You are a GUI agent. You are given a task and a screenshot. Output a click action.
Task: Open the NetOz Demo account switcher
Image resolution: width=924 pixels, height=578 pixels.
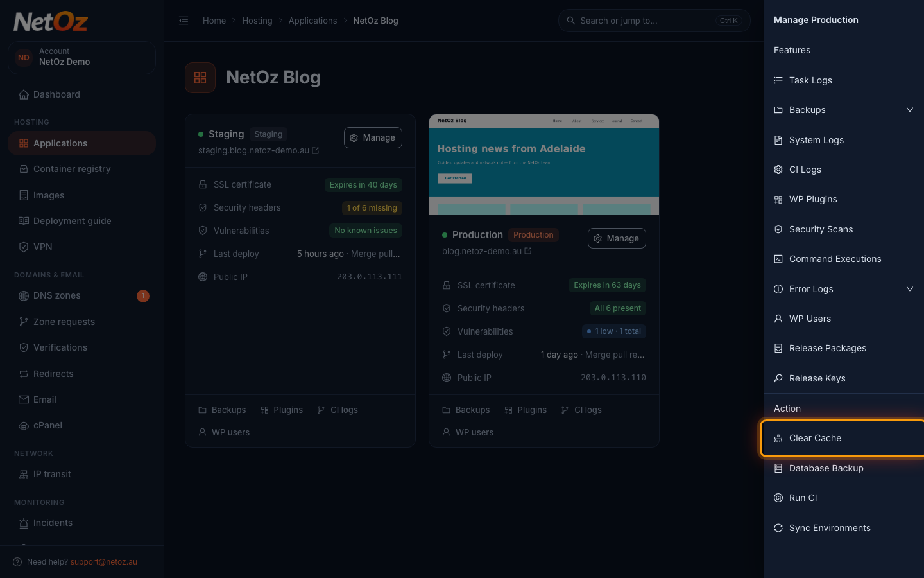[x=81, y=57]
